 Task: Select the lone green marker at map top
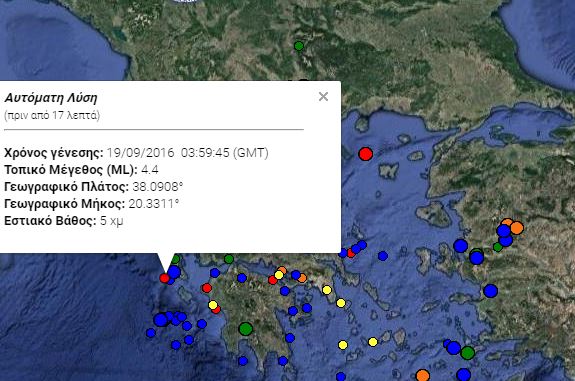(299, 46)
